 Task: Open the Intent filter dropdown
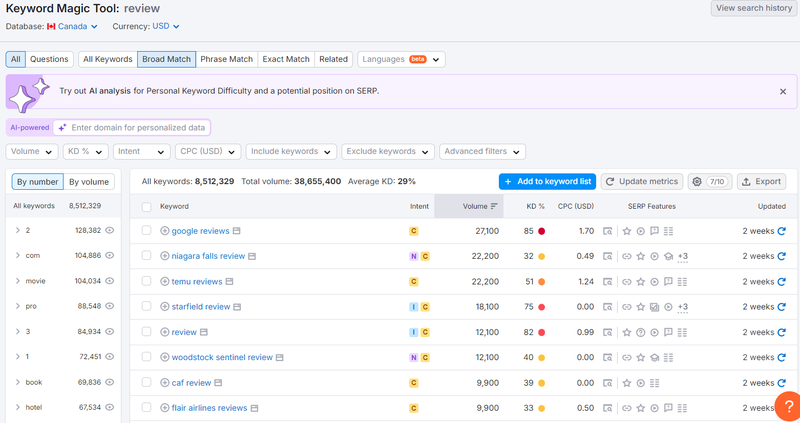point(141,152)
